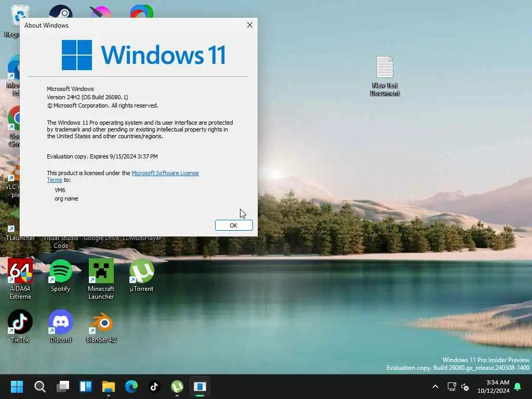The image size is (532, 399).
Task: Click the Version 24H2 build text
Action: click(x=87, y=97)
